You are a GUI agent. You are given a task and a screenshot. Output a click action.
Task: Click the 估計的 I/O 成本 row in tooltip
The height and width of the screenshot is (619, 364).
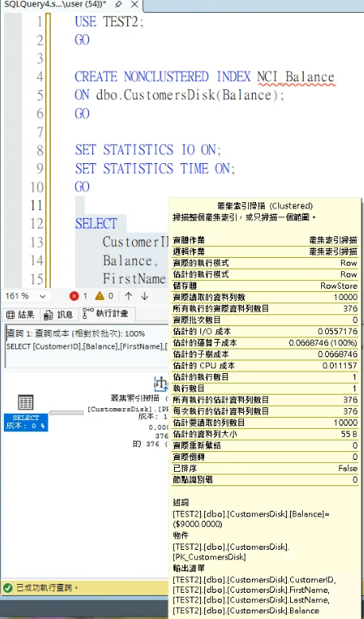pyautogui.click(x=265, y=331)
